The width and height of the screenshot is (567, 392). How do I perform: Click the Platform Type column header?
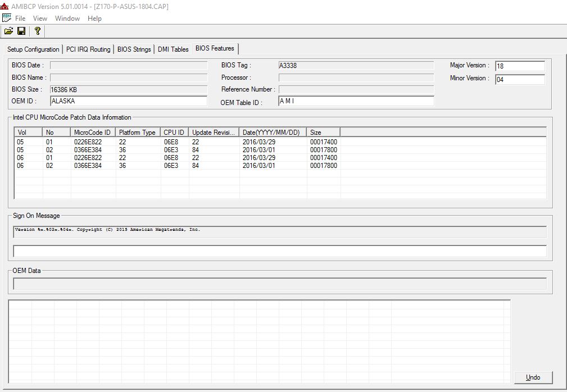point(138,132)
